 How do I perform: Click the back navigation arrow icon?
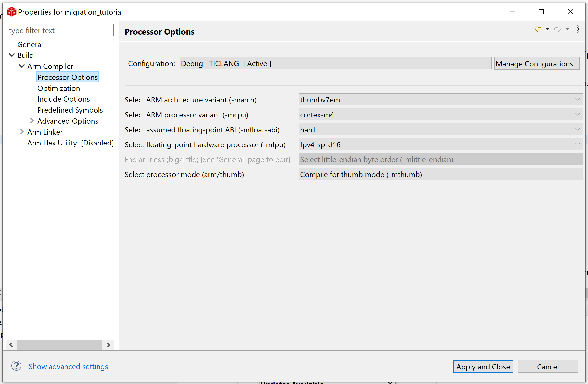538,29
